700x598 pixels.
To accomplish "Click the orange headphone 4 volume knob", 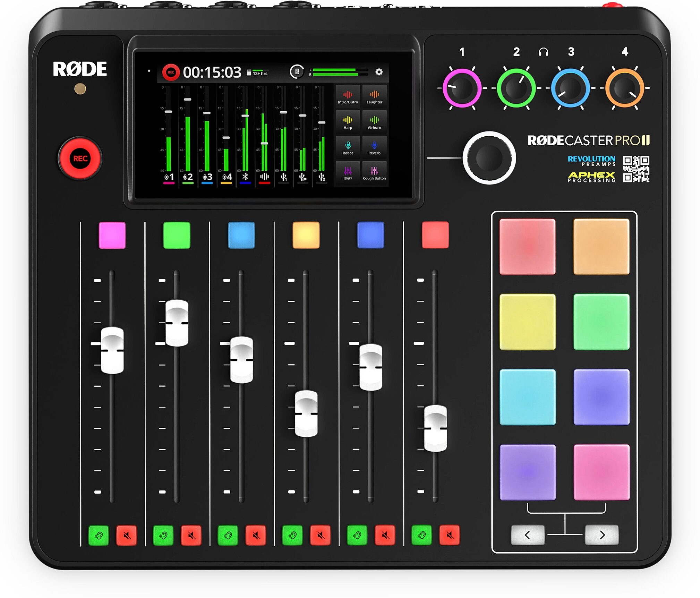I will pyautogui.click(x=625, y=88).
